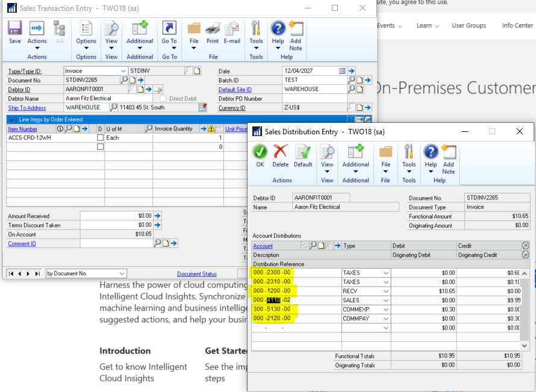Check the D box for ACCS-CRD-12WH line
The image size is (536, 392).
(101, 138)
